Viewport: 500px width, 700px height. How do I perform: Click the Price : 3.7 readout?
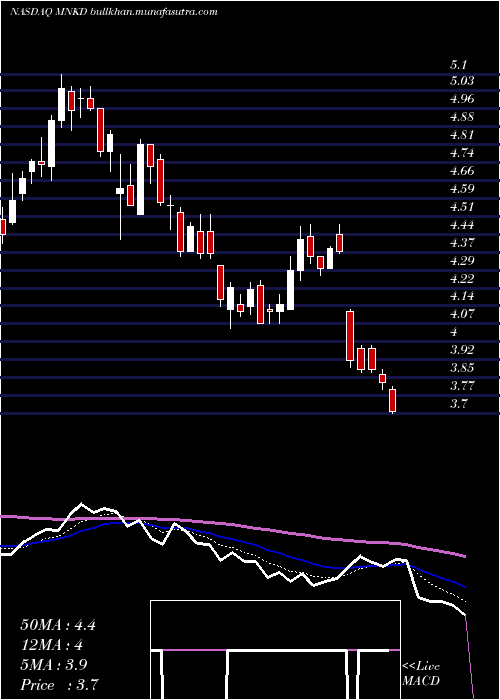tap(59, 685)
